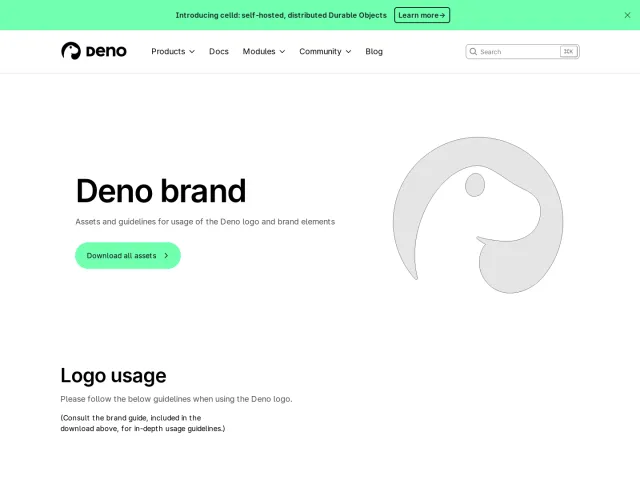Click the Learn more banner button
Viewport: 640px width, 480px height.
pyautogui.click(x=422, y=15)
